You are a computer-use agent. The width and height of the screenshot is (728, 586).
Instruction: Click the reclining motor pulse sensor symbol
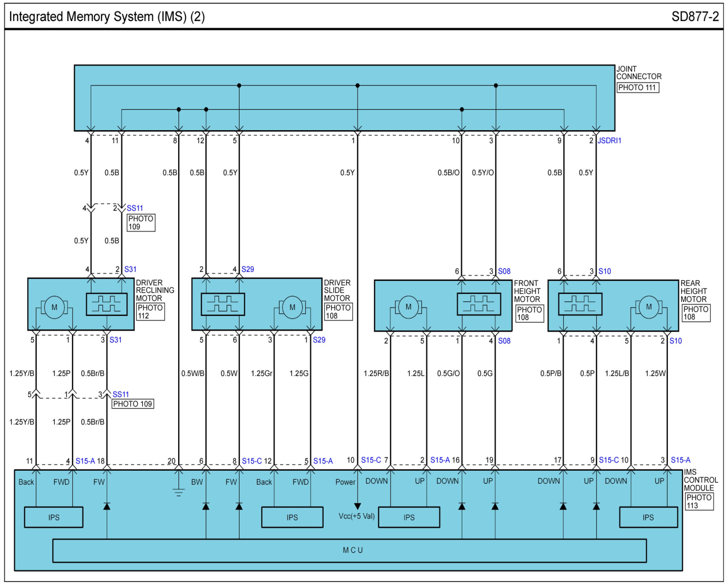click(x=107, y=304)
